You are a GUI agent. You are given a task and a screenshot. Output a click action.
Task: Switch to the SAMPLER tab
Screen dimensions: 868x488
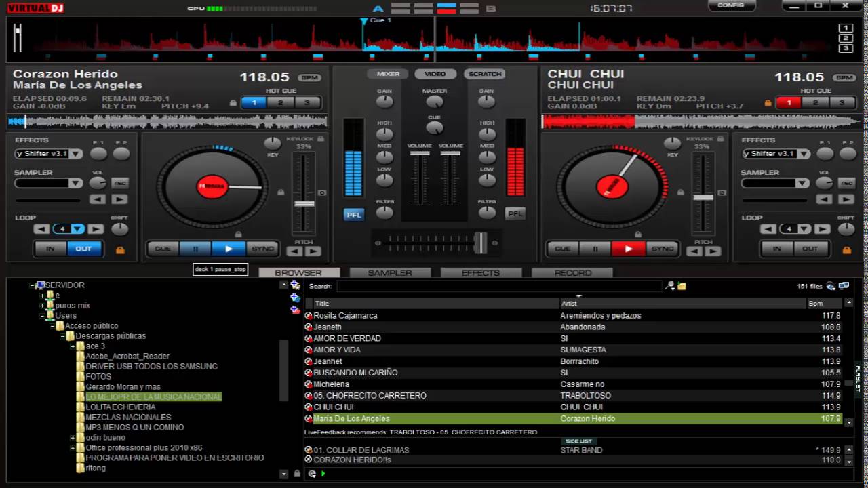[x=390, y=272]
